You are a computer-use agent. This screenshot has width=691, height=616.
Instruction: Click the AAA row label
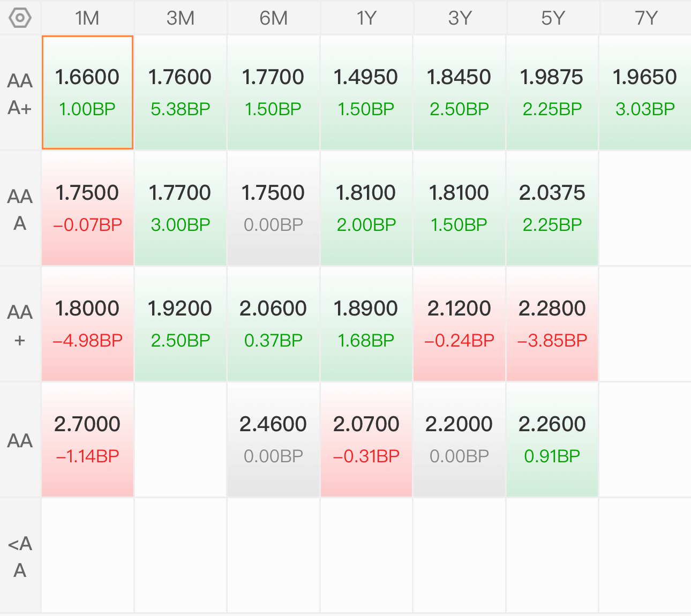click(20, 209)
